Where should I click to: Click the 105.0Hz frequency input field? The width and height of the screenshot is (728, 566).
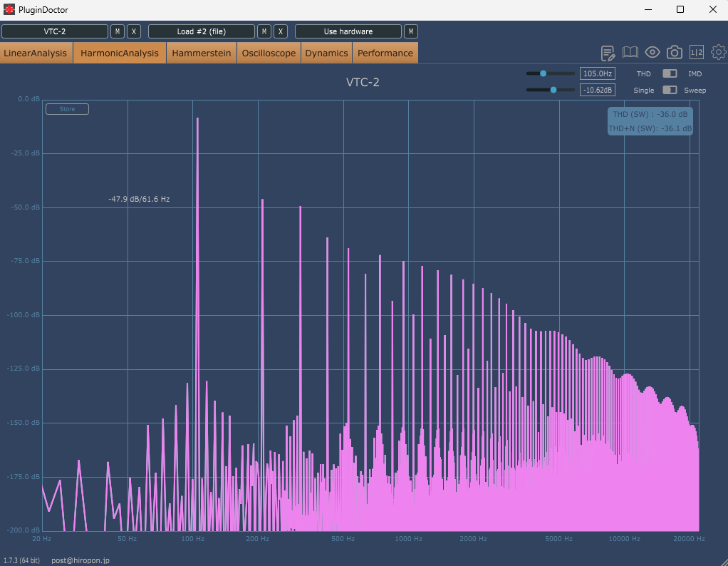point(598,73)
